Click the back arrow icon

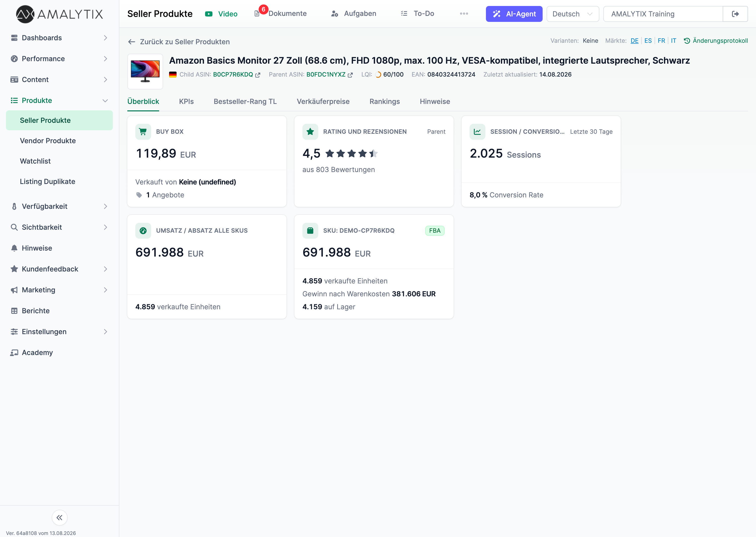tap(132, 42)
